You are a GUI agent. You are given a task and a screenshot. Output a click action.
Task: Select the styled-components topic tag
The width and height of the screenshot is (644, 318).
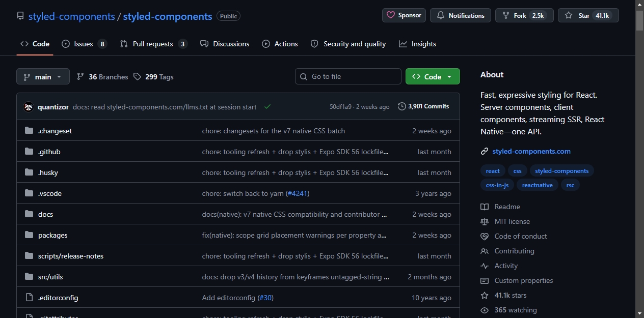[x=562, y=171]
